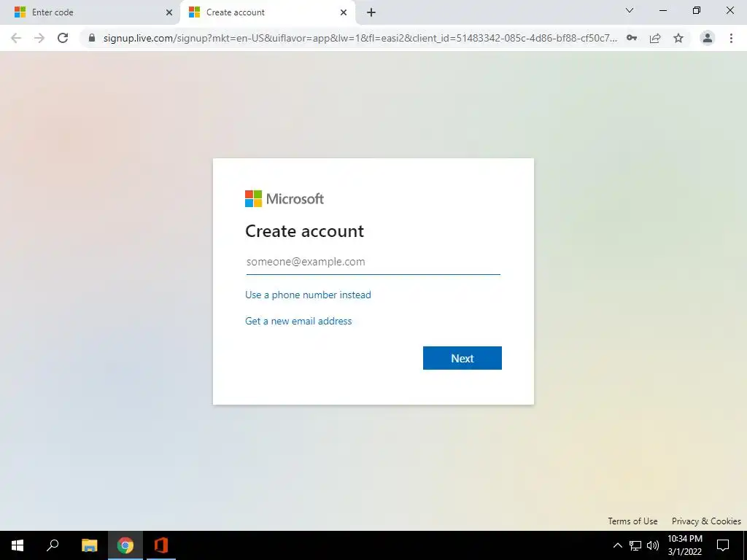This screenshot has width=747, height=560.
Task: Click the blue Next button
Action: (462, 358)
